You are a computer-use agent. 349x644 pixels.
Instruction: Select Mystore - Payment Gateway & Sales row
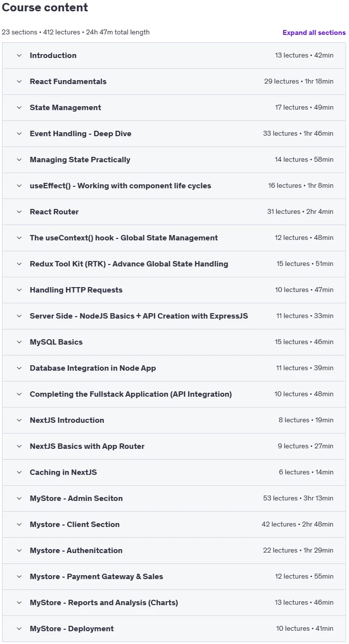point(174,577)
